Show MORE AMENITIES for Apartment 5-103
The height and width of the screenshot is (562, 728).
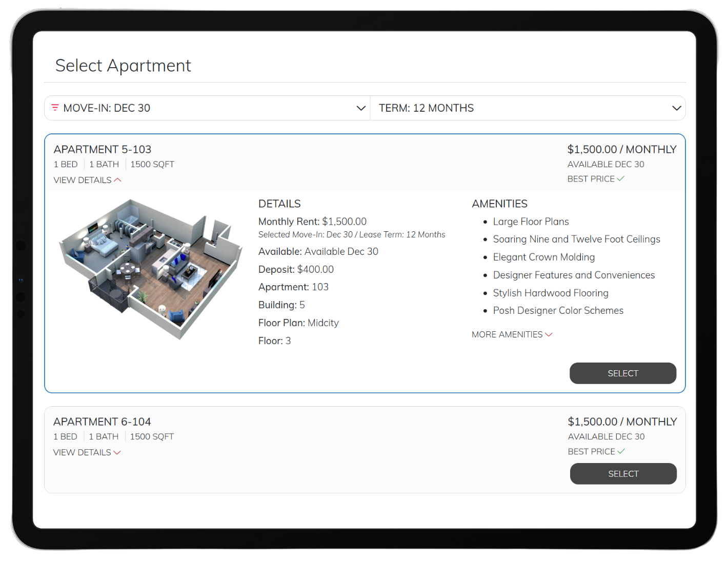pos(506,334)
